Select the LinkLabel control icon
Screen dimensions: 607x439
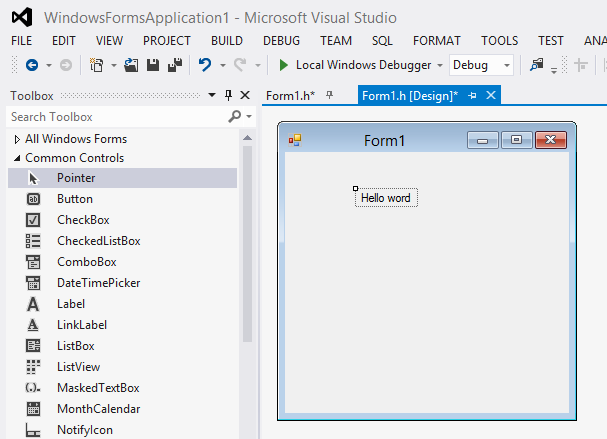[33, 325]
